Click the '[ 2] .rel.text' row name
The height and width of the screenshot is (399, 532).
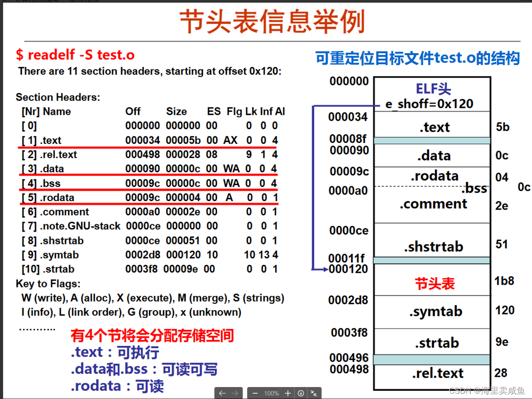pyautogui.click(x=49, y=155)
